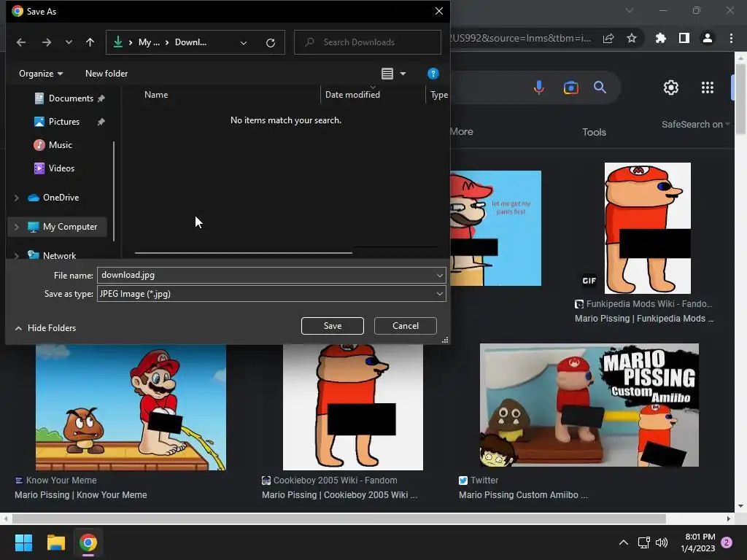Click Cancel button
The width and height of the screenshot is (747, 560).
click(406, 326)
